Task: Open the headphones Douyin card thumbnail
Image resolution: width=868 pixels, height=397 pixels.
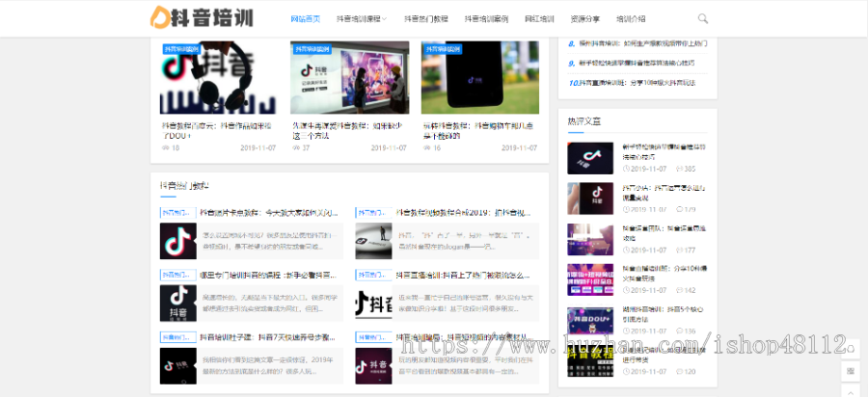Action: tap(219, 77)
